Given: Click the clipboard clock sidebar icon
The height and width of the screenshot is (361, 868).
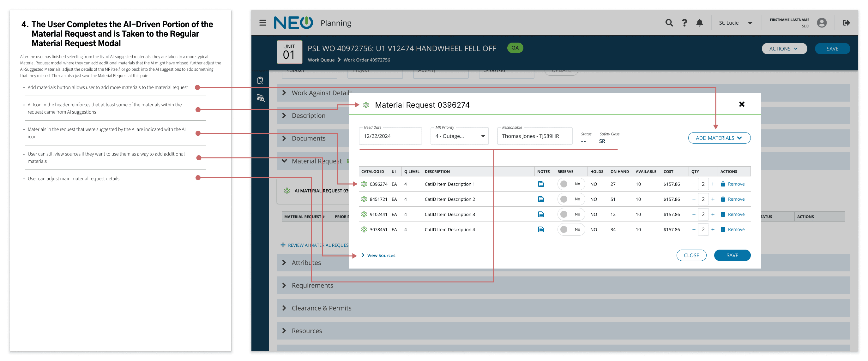Looking at the screenshot, I should tap(260, 80).
